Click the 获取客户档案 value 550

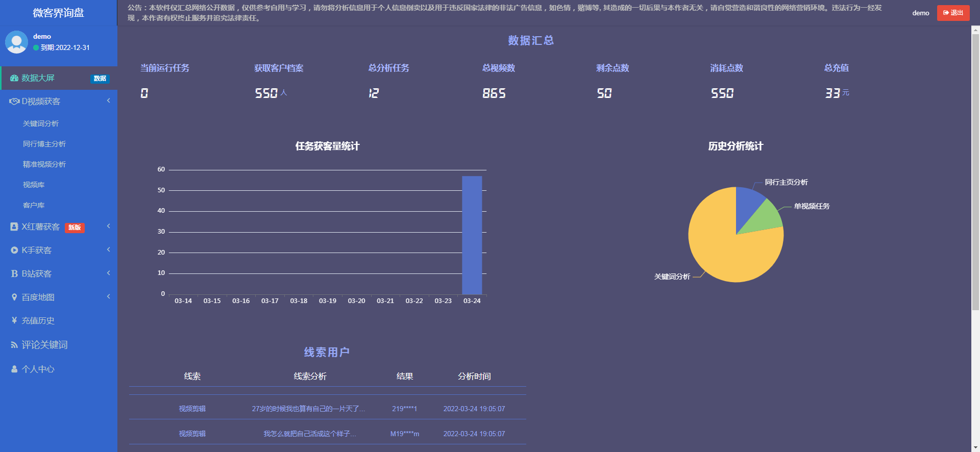[x=266, y=93]
